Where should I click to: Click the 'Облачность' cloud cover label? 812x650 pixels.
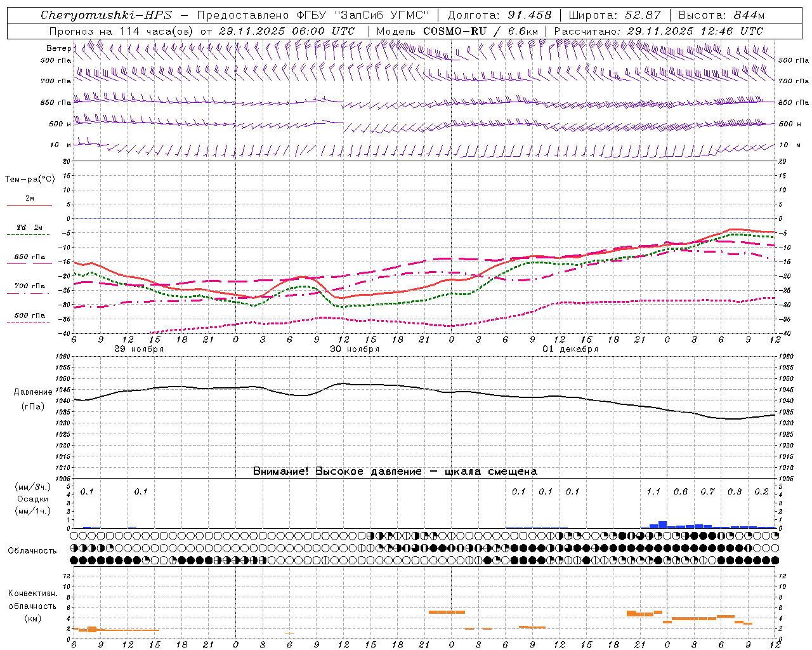click(32, 550)
